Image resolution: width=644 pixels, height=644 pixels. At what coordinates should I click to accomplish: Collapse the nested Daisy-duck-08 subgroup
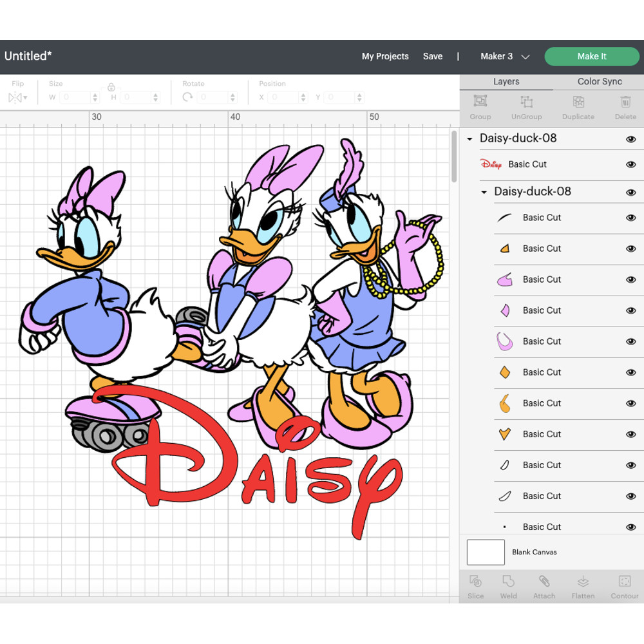[483, 191]
